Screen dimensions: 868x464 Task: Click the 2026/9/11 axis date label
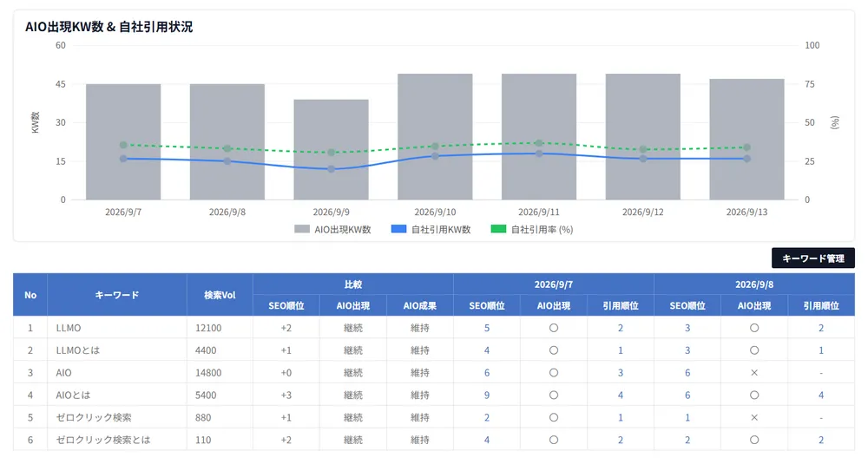point(539,212)
